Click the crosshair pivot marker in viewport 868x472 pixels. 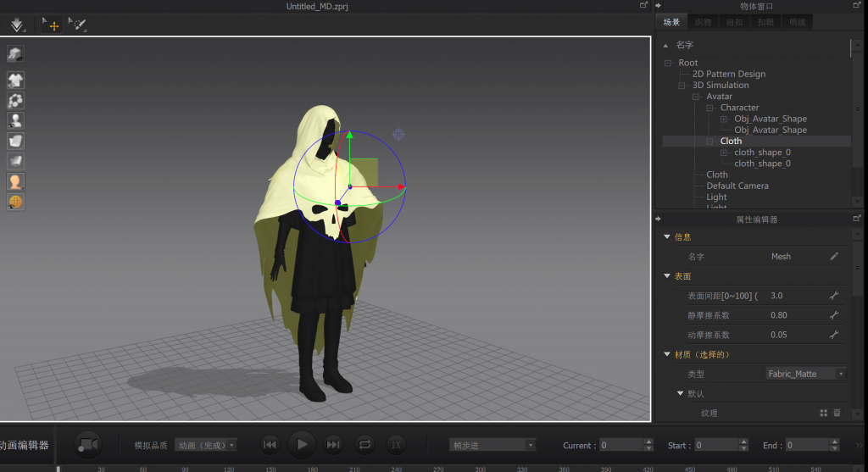point(398,135)
